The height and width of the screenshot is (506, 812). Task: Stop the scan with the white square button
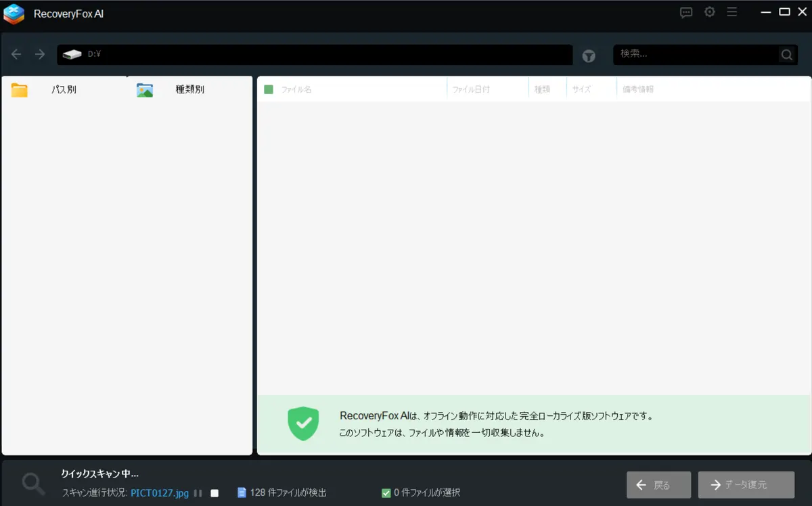click(x=215, y=493)
